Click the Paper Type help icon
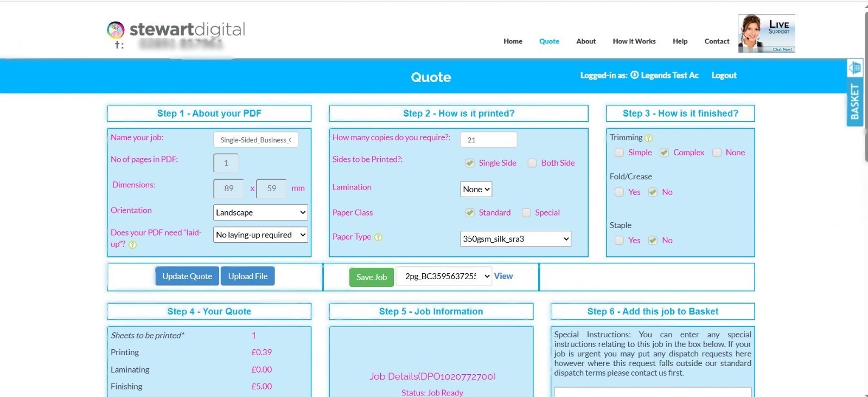The height and width of the screenshot is (397, 868). (x=378, y=237)
